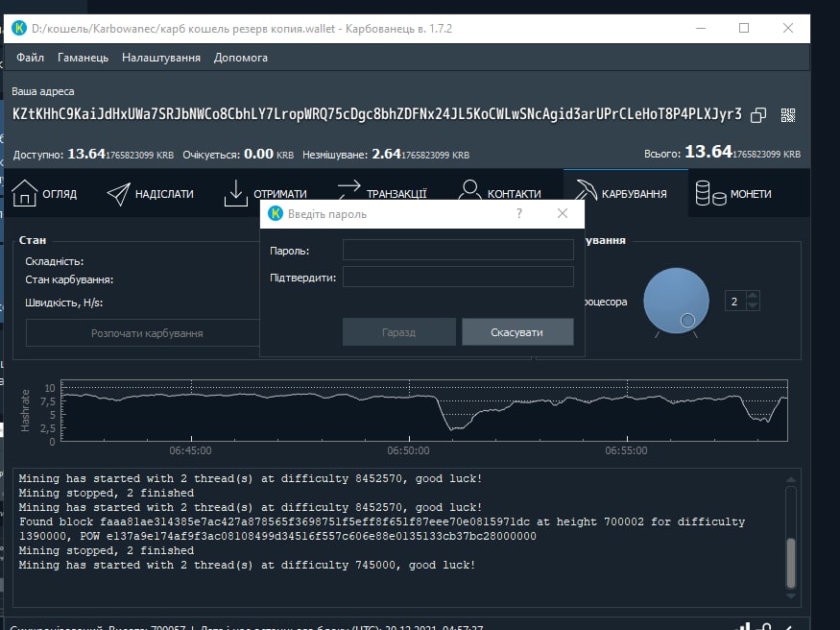The image size is (840, 630).
Task: Open the Налаштування menu
Action: point(161,58)
